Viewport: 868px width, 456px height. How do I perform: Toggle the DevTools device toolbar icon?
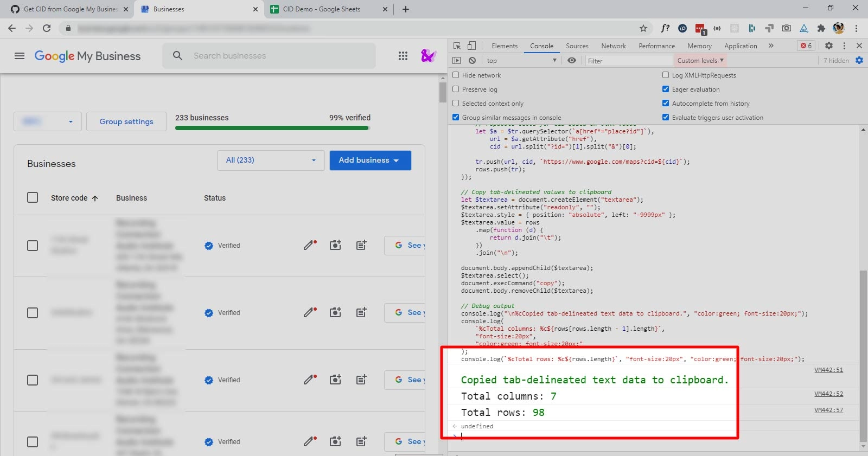point(471,46)
